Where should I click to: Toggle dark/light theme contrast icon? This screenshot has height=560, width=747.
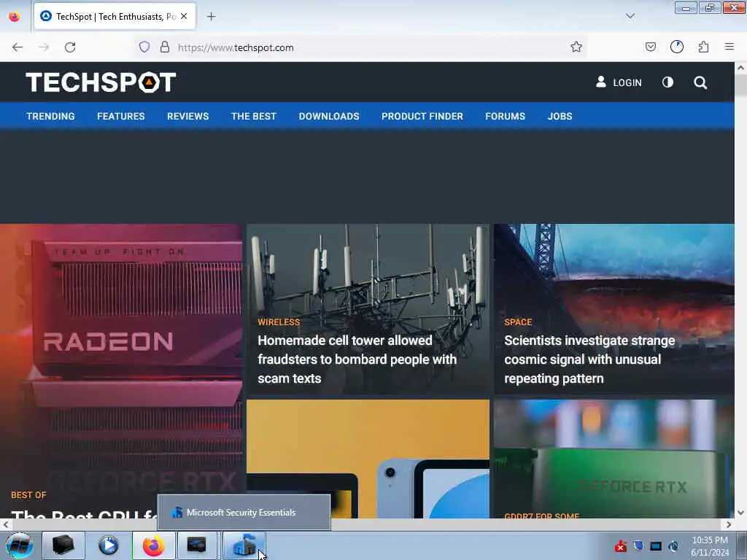coord(668,82)
